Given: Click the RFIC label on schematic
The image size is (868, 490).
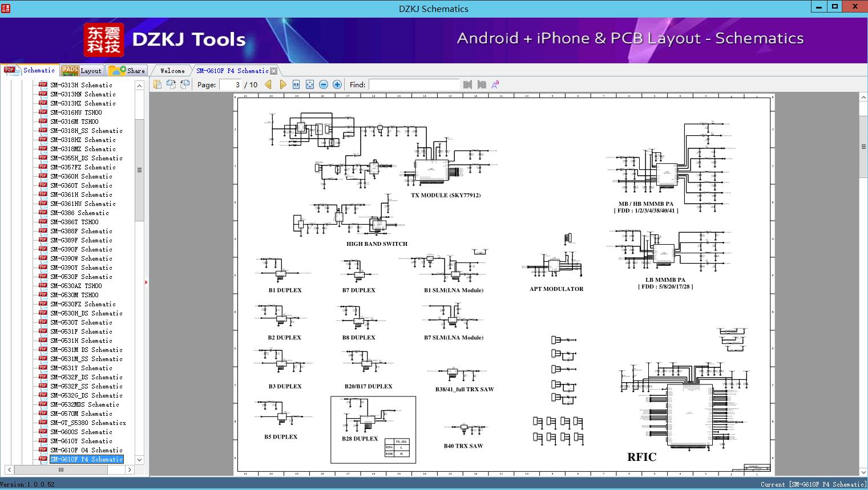Looking at the screenshot, I should point(642,457).
